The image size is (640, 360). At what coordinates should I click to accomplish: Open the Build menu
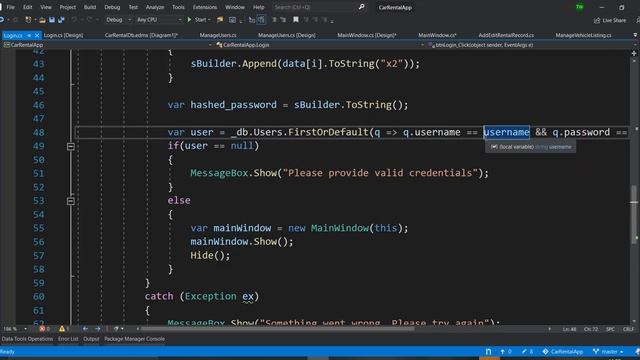[90, 7]
